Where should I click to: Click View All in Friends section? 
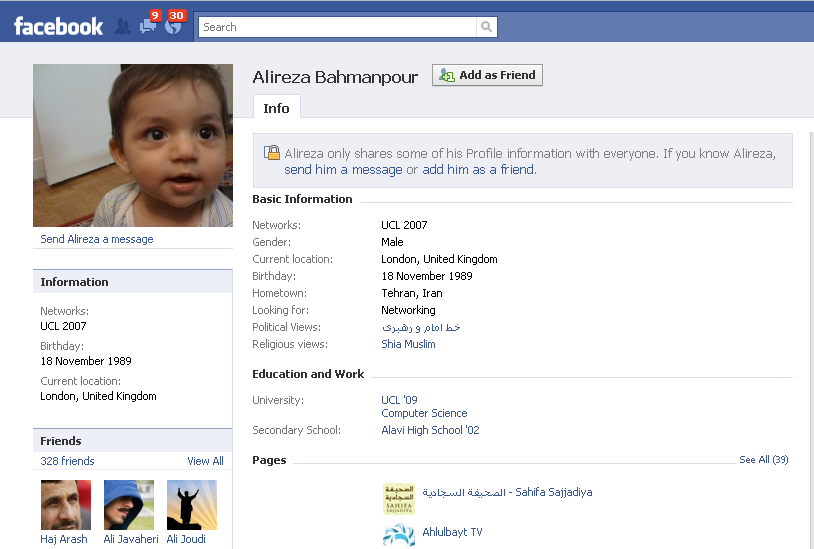point(205,461)
